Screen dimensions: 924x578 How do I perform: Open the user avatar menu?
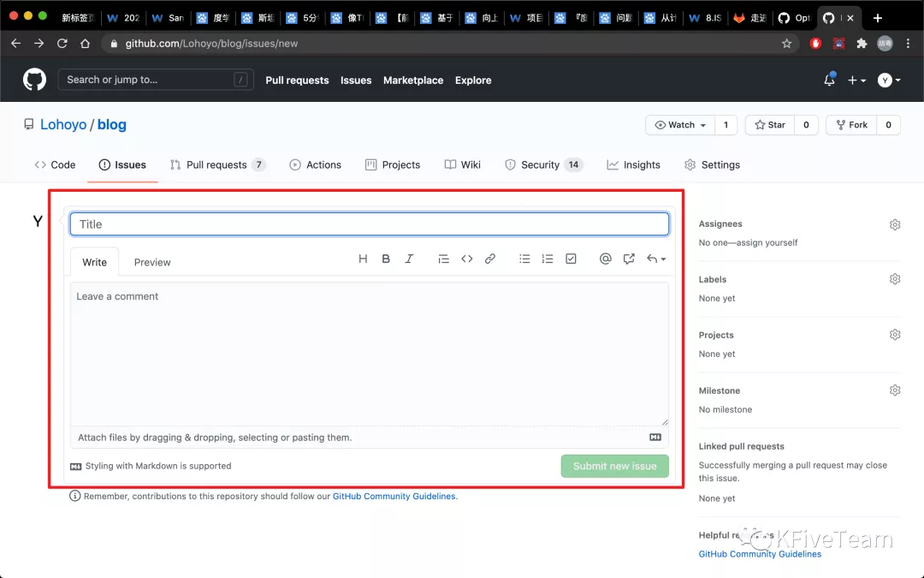[889, 80]
